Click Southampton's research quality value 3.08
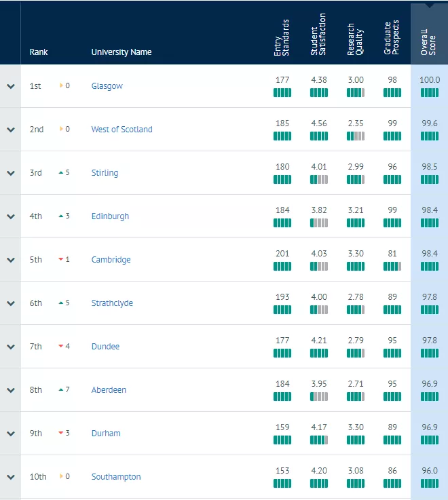Image resolution: width=448 pixels, height=500 pixels. click(x=356, y=471)
